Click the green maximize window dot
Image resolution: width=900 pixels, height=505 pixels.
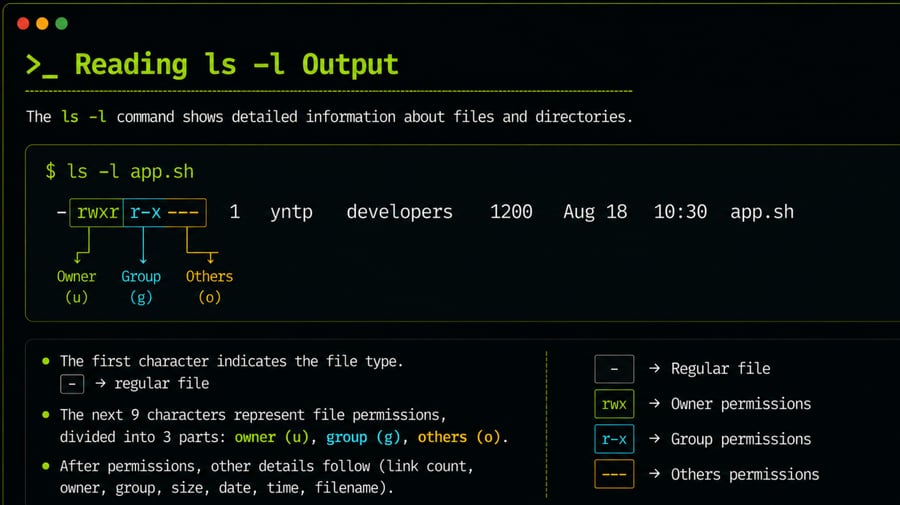(x=61, y=24)
